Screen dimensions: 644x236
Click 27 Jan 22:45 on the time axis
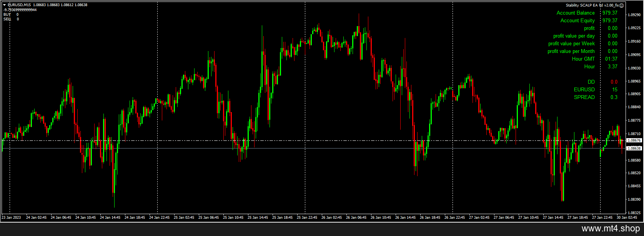coord(602,218)
